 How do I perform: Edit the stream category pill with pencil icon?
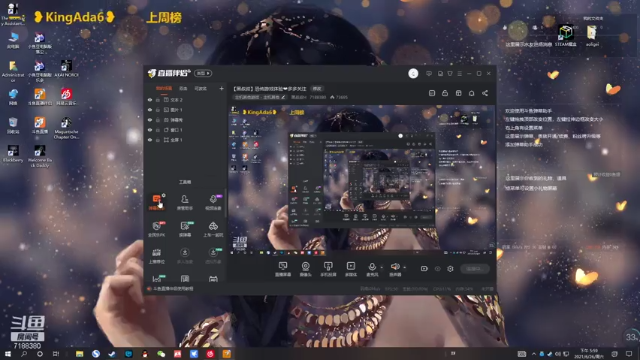[x=260, y=97]
